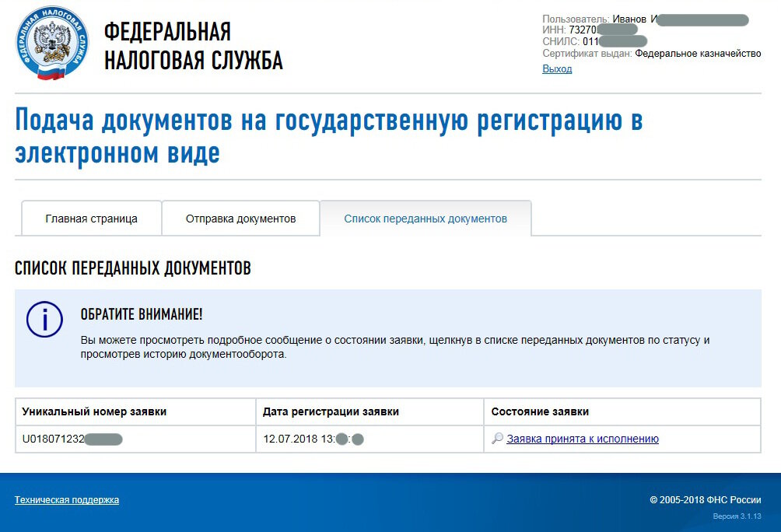Click the ОБРАТИТЕ ВНИМАНИЕ! notice heading
The width and height of the screenshot is (781, 532).
point(142,314)
